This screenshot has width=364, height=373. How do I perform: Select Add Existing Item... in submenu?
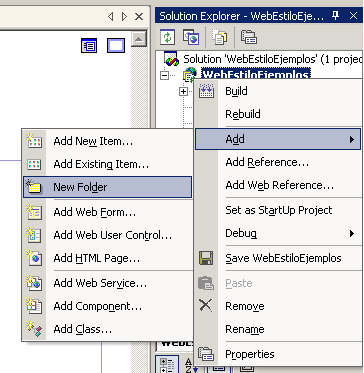coord(107,164)
